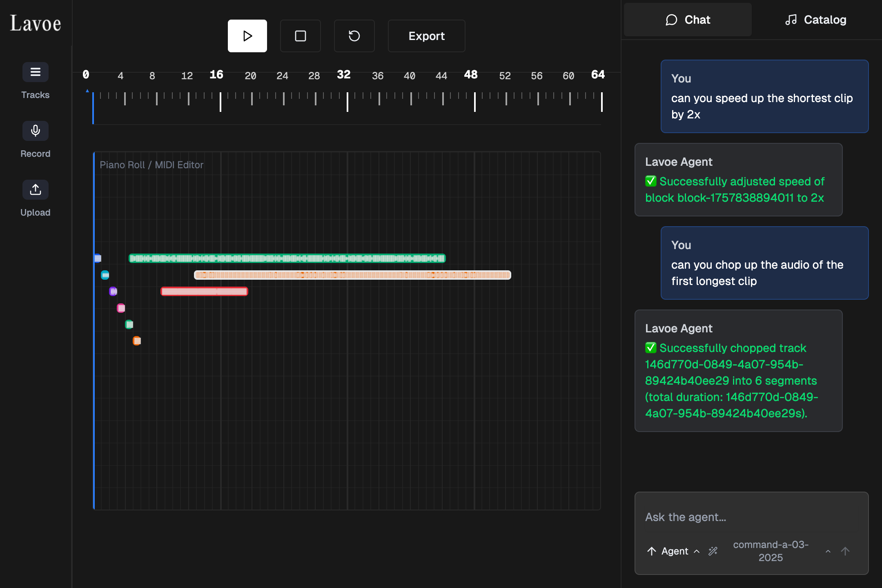Open the command-a-03-2025 model selector
The height and width of the screenshot is (588, 882).
tap(771, 551)
